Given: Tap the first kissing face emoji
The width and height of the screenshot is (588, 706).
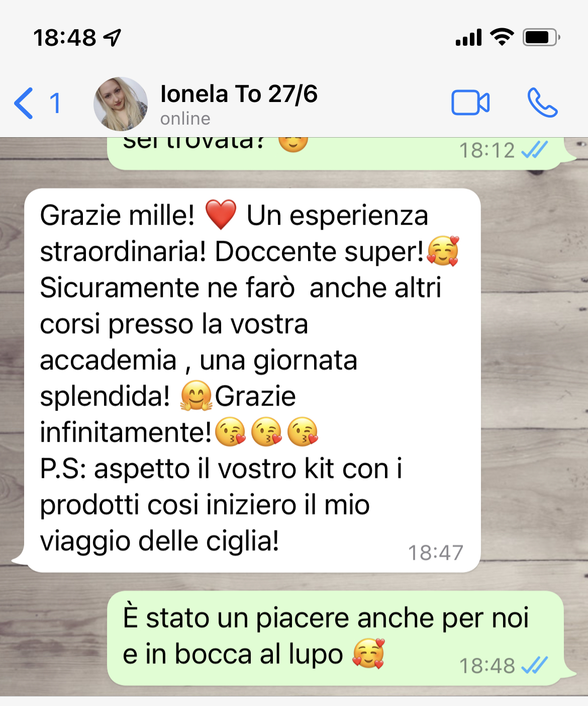Looking at the screenshot, I should click(x=230, y=432).
